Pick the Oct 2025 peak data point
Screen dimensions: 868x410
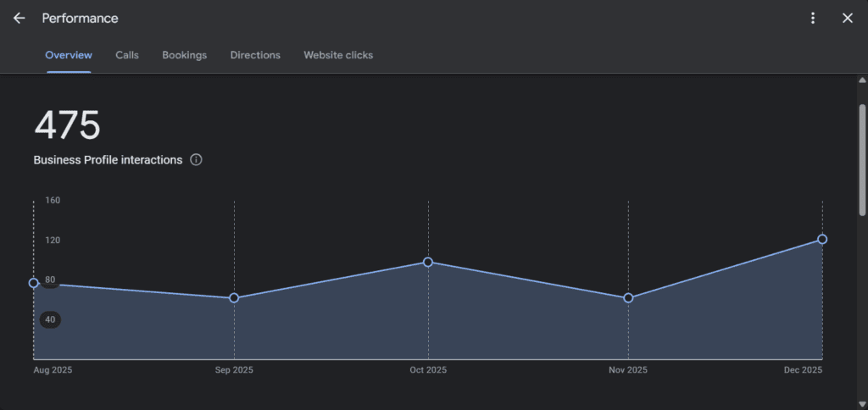pyautogui.click(x=428, y=263)
